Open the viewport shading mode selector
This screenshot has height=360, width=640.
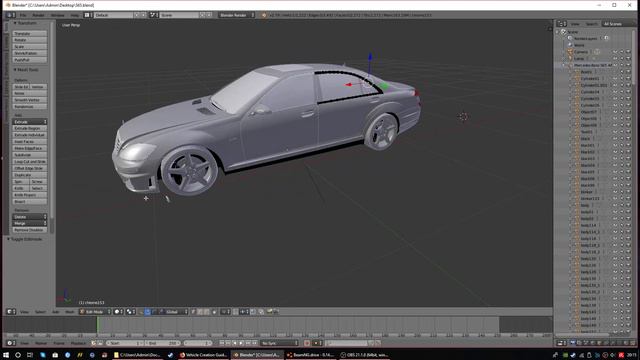118,312
